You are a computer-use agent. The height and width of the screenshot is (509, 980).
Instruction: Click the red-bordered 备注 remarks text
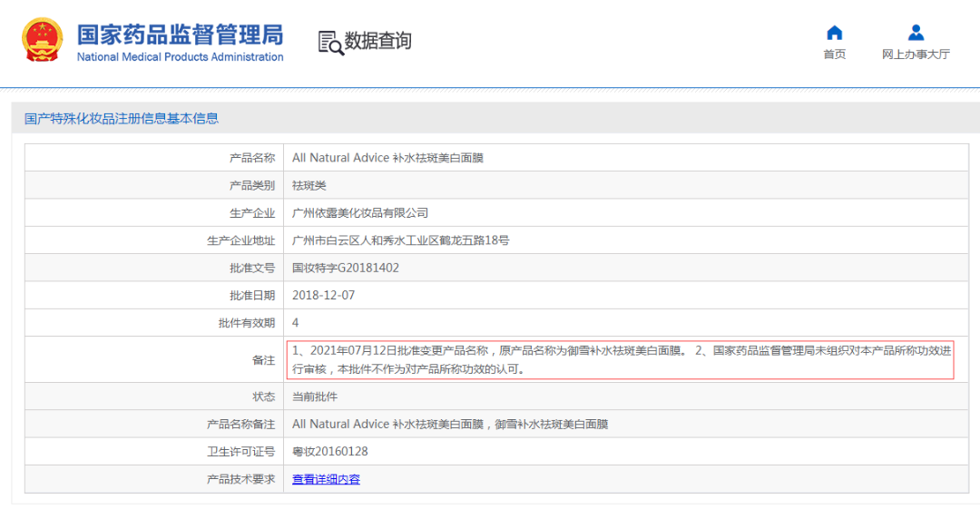[x=621, y=359]
